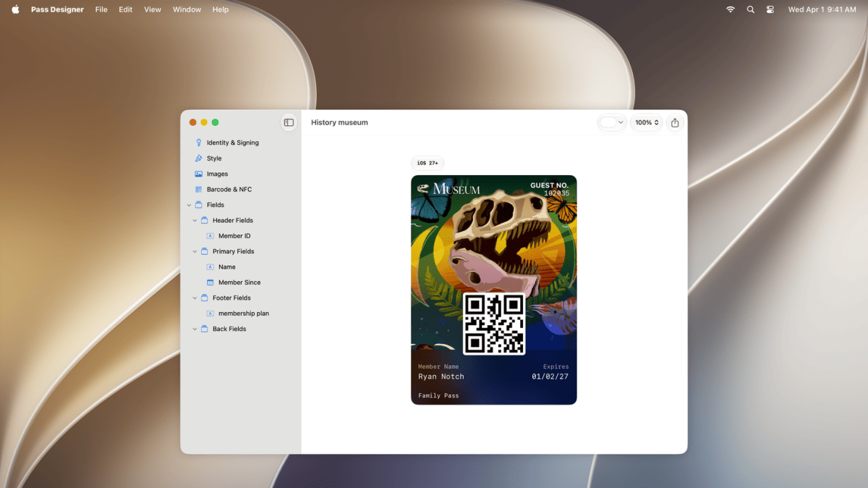Open the Edit menu

click(x=126, y=9)
